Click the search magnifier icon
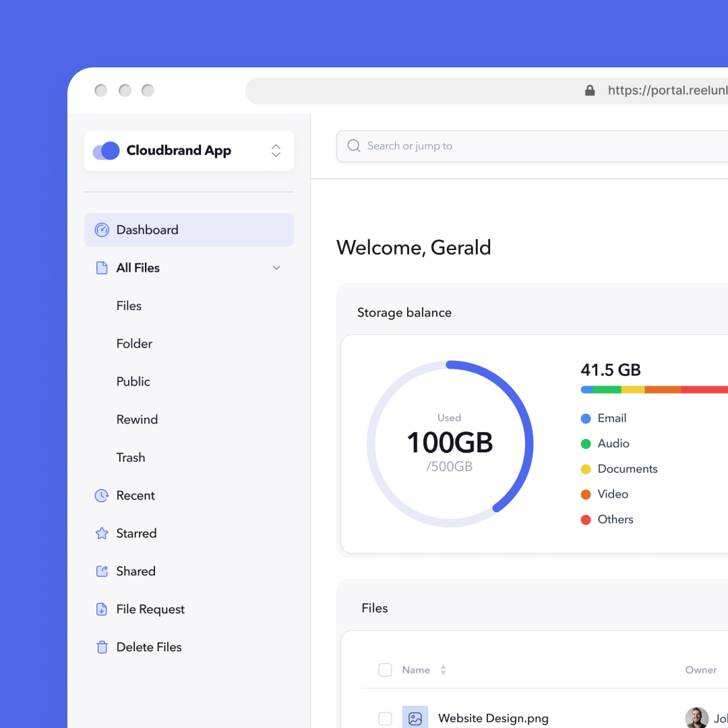728x728 pixels. [354, 146]
